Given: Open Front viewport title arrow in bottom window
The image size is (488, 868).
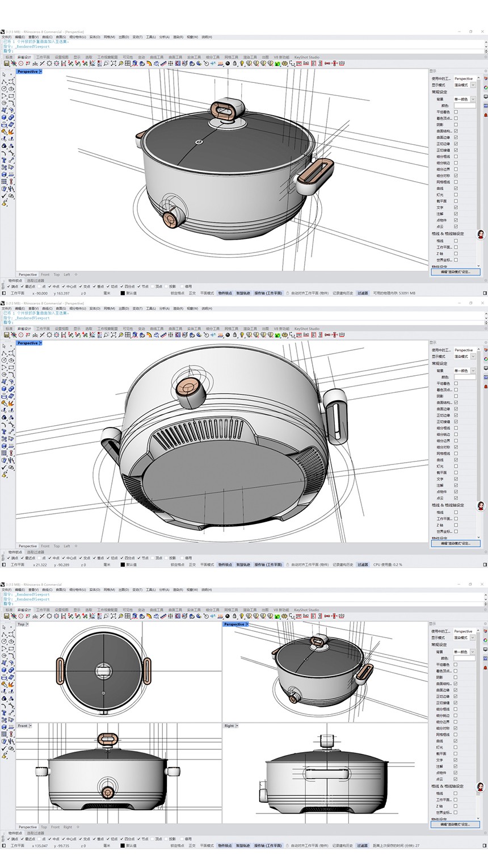Looking at the screenshot, I should [x=30, y=726].
